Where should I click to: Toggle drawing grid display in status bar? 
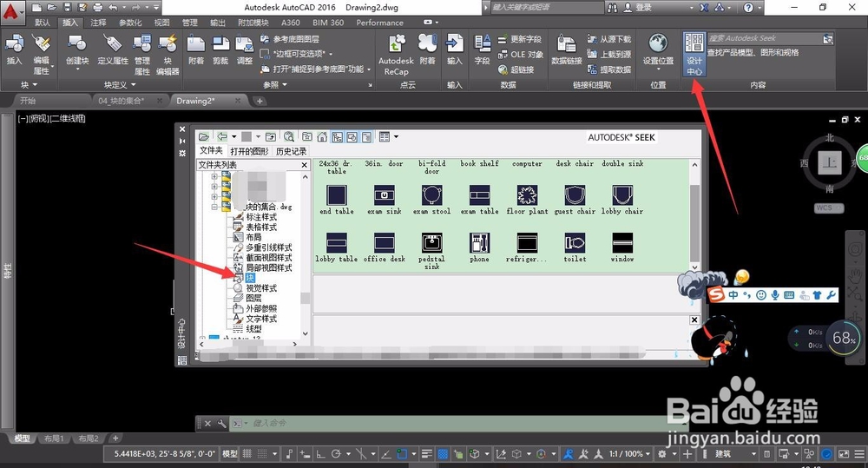(247, 453)
